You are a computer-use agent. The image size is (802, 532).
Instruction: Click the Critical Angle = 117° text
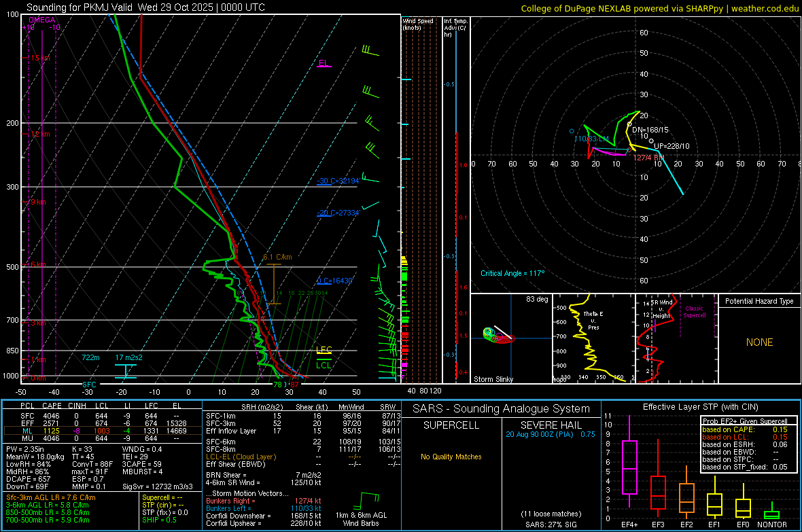click(x=512, y=273)
